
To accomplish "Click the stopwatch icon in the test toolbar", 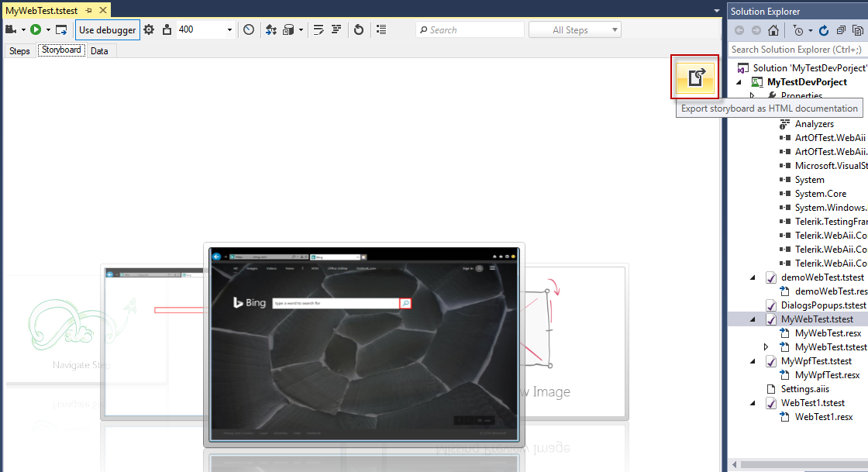I will (249, 30).
